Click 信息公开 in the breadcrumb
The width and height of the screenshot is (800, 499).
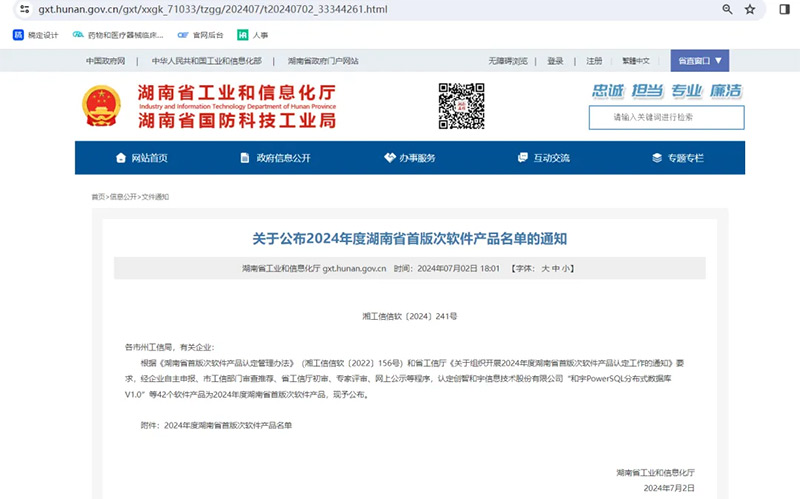click(123, 197)
